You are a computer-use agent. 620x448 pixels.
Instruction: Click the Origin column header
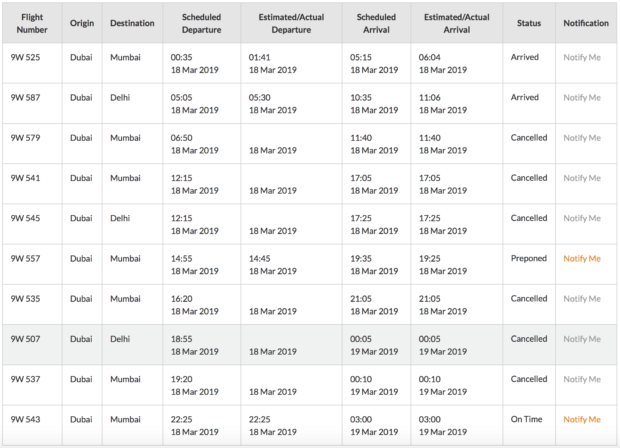[x=82, y=23]
